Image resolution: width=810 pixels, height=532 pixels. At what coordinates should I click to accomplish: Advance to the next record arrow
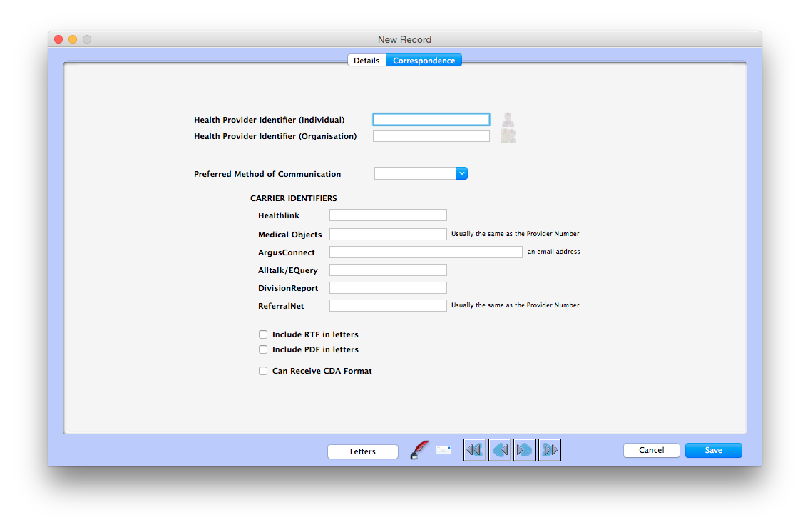pos(524,449)
